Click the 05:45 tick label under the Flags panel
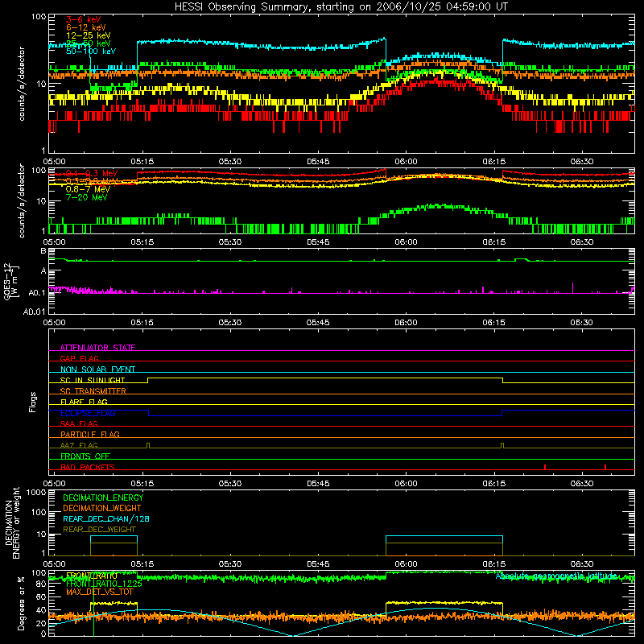Viewport: 644px width, 644px height. click(x=318, y=484)
